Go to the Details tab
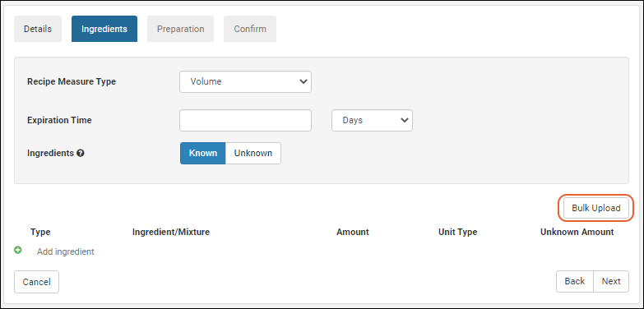The width and height of the screenshot is (644, 309). 38,29
